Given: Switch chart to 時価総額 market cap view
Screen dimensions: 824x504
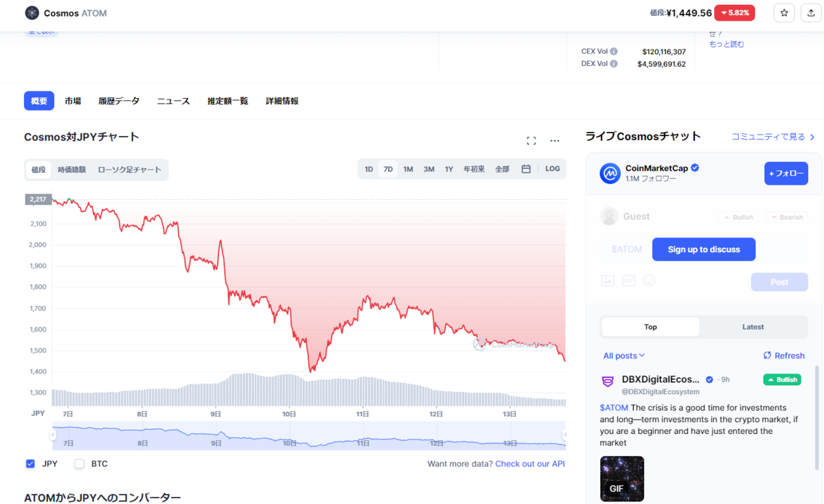Looking at the screenshot, I should pyautogui.click(x=72, y=170).
